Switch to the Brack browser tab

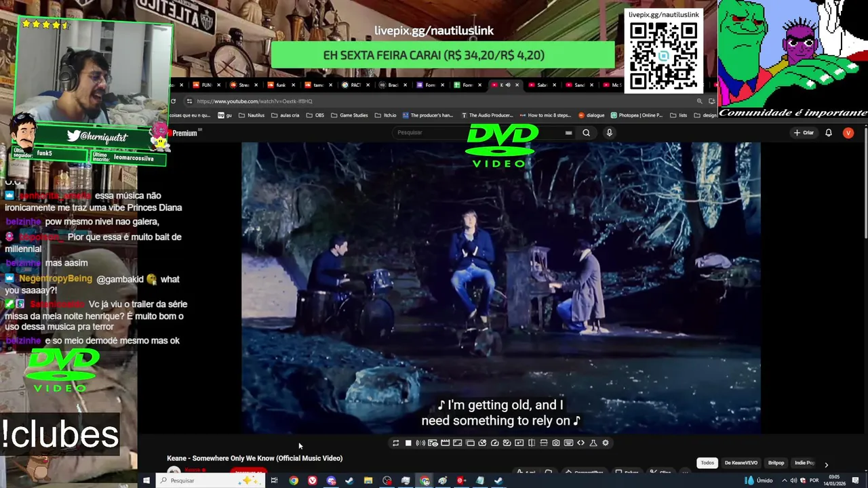click(x=389, y=85)
